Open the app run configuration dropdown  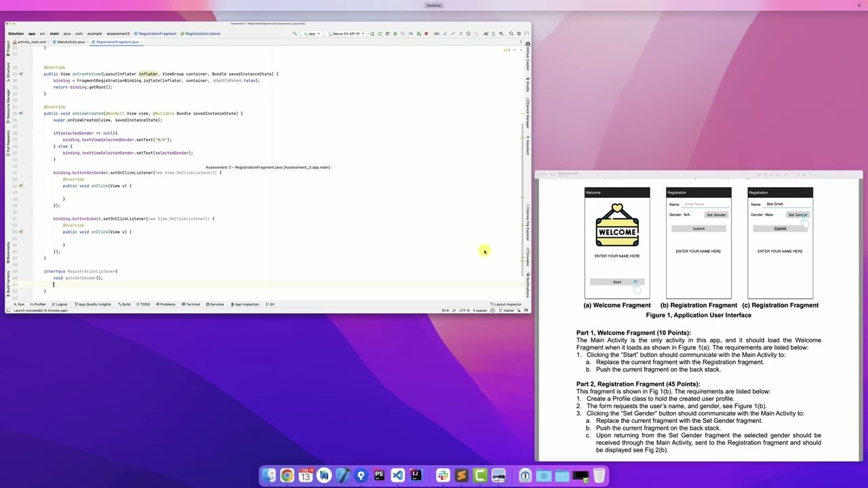click(x=312, y=33)
